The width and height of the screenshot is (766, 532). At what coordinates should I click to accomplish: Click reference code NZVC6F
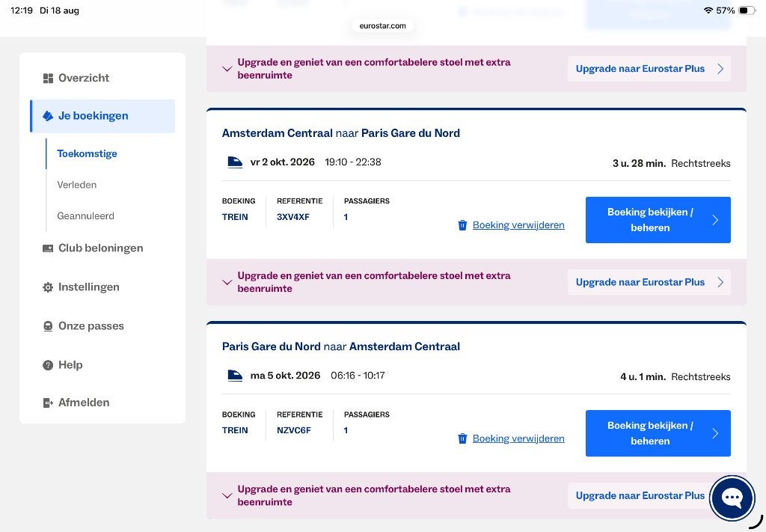click(293, 430)
